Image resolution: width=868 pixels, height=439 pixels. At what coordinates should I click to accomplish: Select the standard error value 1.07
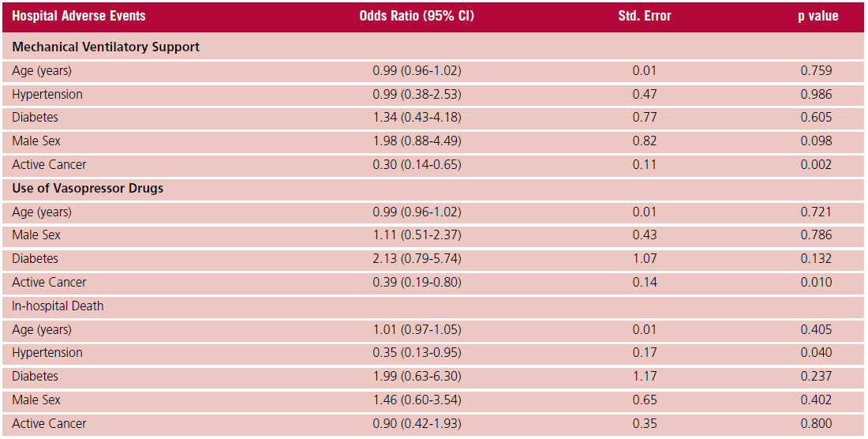click(645, 259)
